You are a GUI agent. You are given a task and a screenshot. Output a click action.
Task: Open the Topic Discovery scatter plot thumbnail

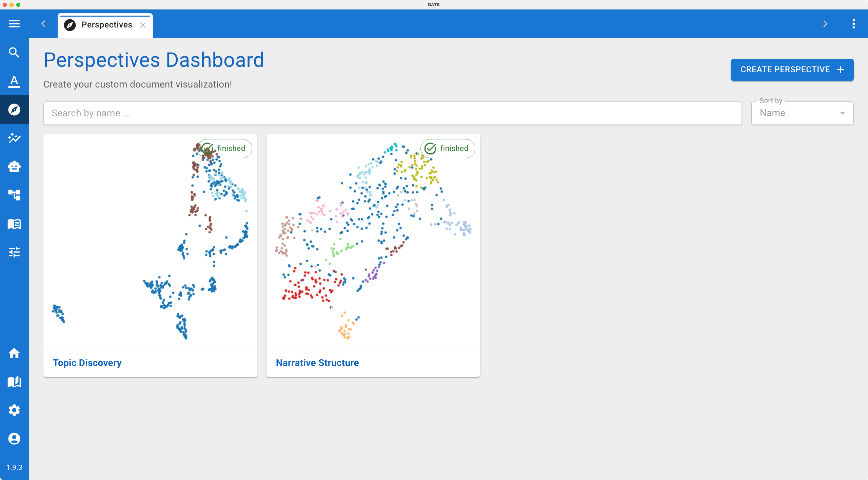click(150, 241)
